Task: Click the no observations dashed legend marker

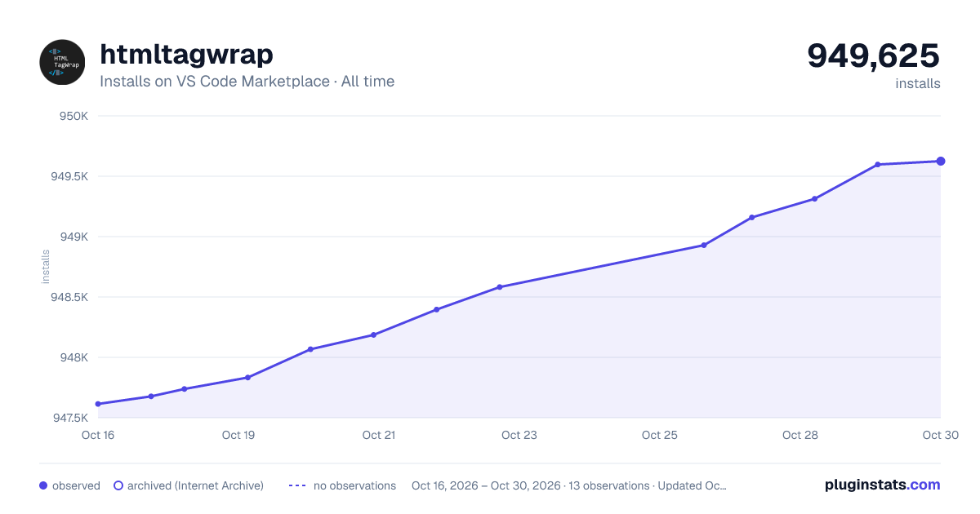Action: click(297, 485)
